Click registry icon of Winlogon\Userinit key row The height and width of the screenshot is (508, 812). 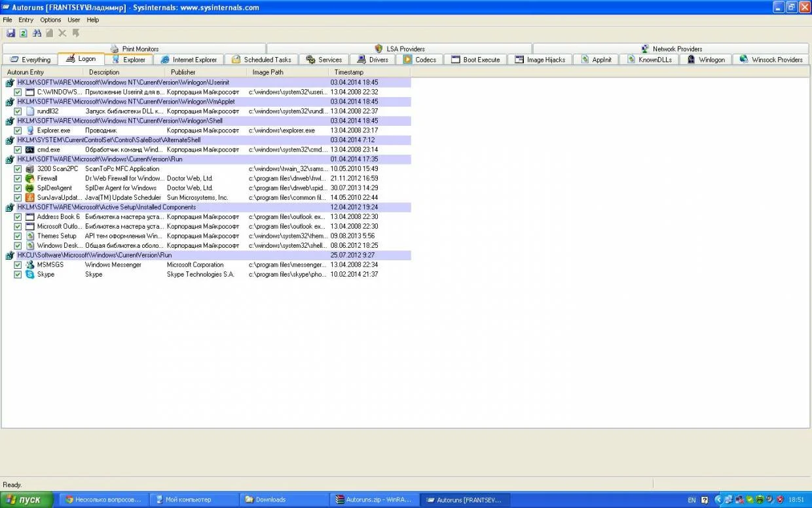[10, 83]
